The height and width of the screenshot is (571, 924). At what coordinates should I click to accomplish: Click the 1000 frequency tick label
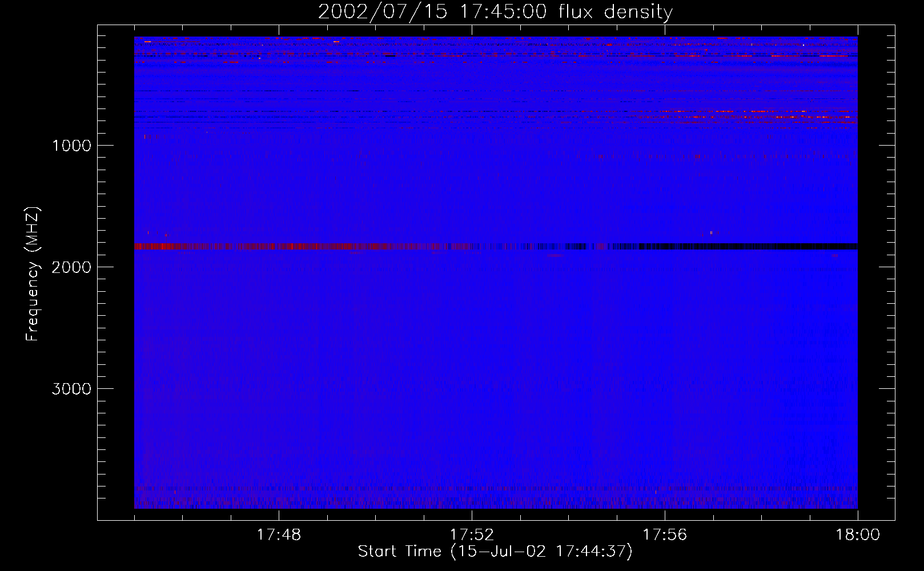coord(71,146)
